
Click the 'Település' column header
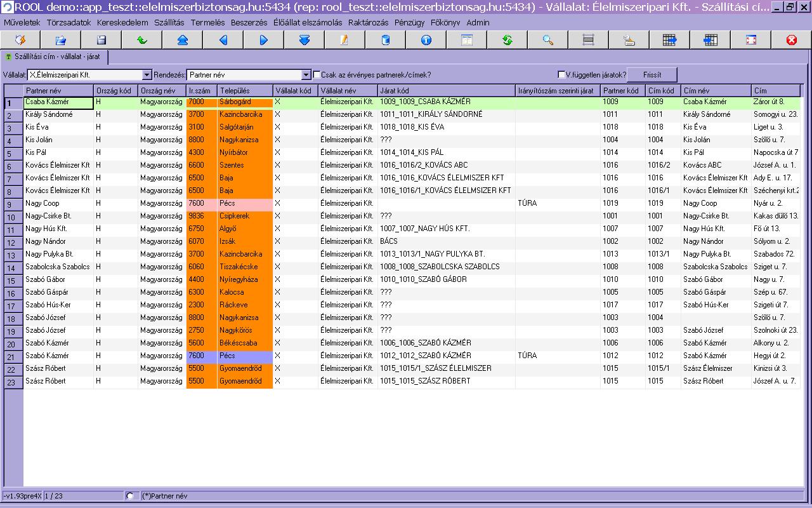[245, 91]
